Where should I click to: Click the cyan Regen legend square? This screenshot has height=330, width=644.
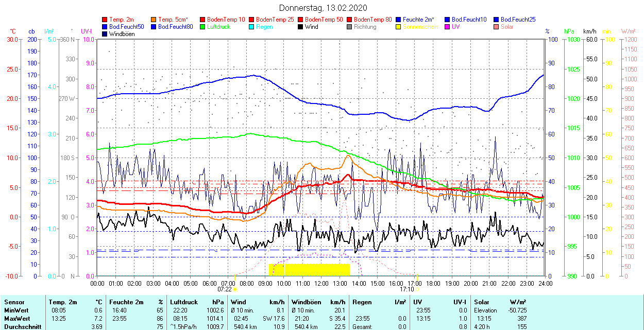coord(252,27)
